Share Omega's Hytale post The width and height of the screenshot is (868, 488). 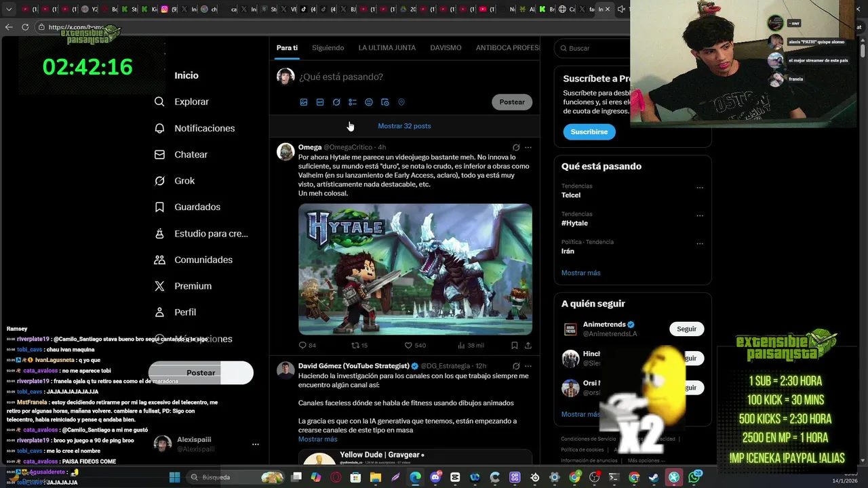pos(528,346)
